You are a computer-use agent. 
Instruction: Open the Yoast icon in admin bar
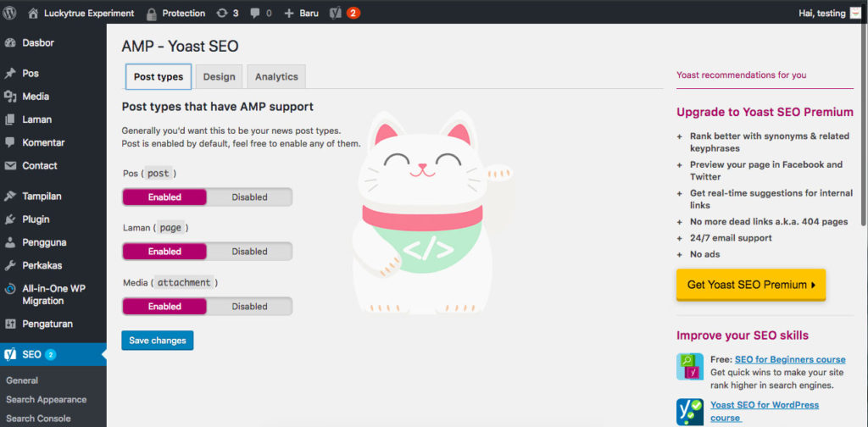point(336,13)
